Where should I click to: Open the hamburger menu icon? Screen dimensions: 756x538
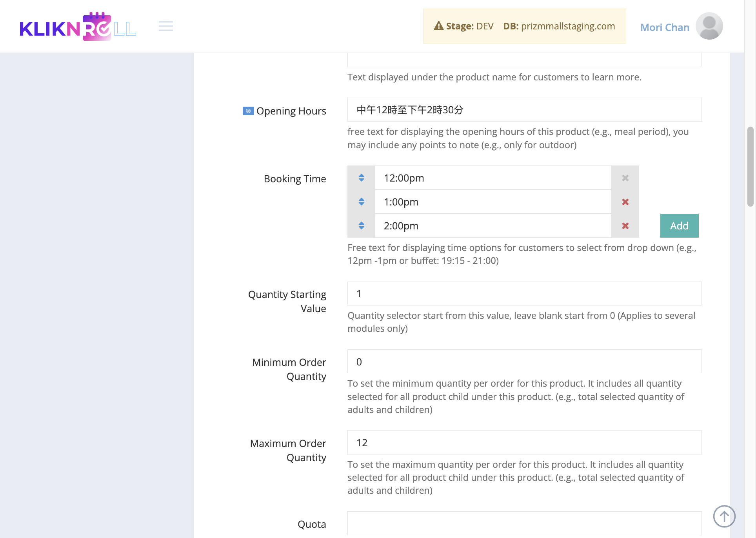(166, 26)
